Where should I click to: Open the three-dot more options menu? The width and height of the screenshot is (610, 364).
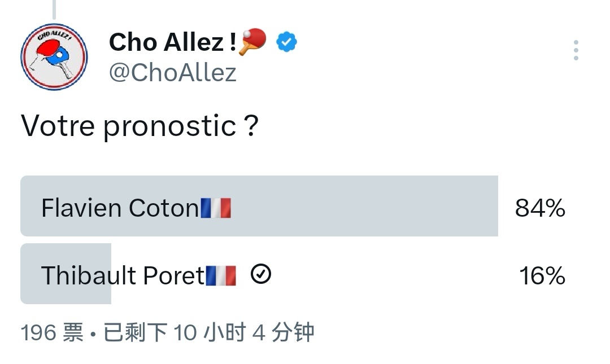pyautogui.click(x=576, y=50)
